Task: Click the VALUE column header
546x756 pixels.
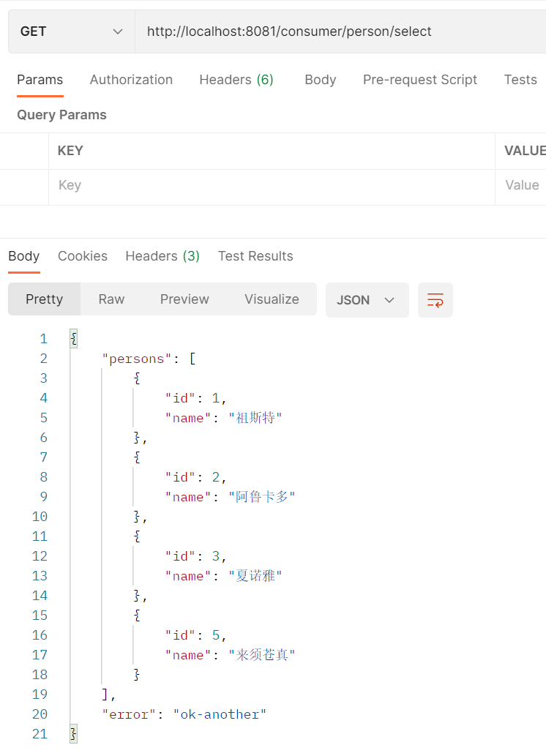Action: click(x=526, y=151)
